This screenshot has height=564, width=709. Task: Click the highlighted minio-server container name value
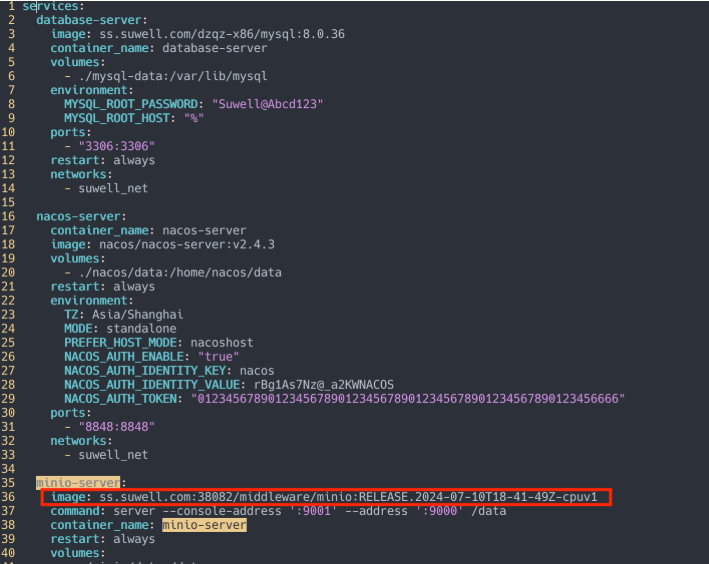tap(204, 525)
